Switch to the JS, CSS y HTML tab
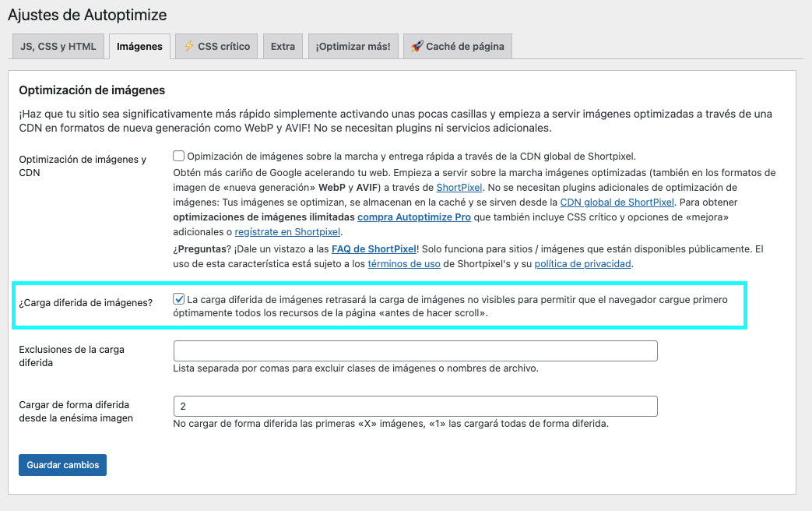Viewport: 812px width, 511px height. [58, 46]
